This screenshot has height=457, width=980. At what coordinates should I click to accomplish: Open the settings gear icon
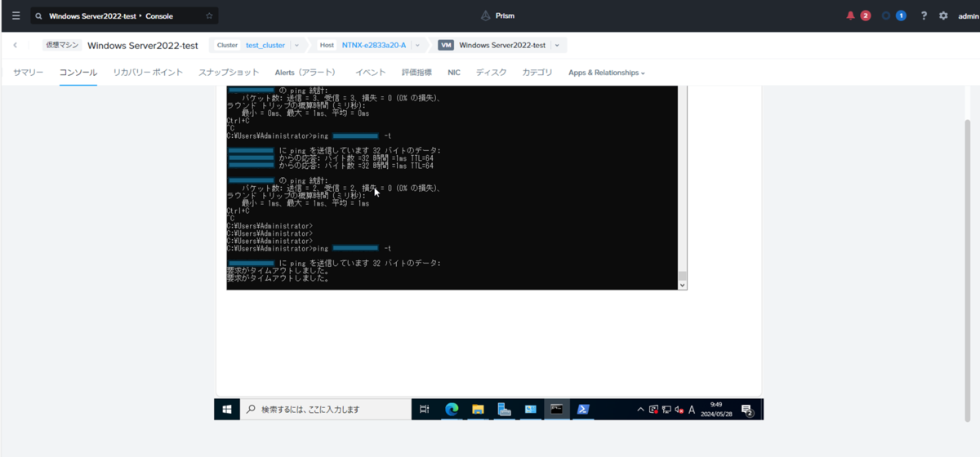coord(943,16)
